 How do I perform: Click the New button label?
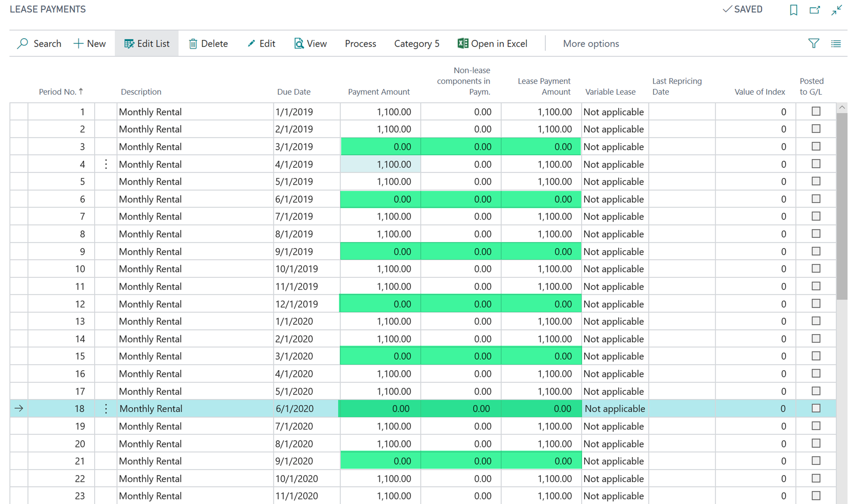[96, 43]
